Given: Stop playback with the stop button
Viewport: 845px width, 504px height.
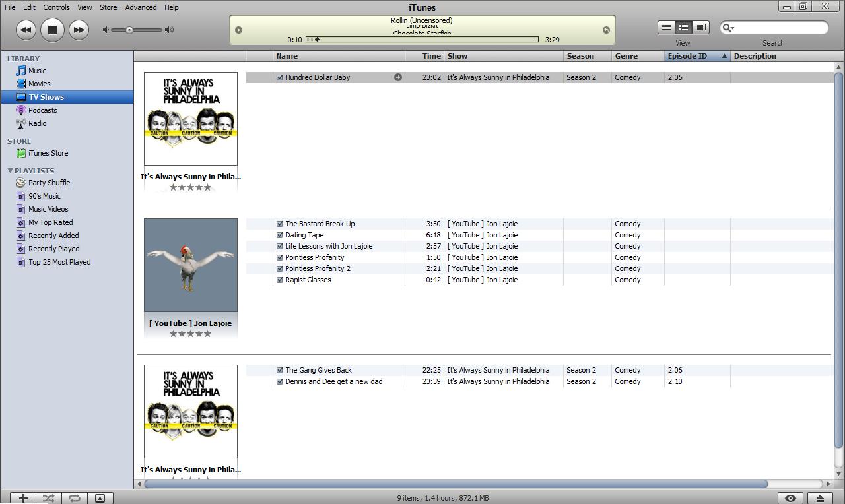Looking at the screenshot, I should pyautogui.click(x=52, y=30).
